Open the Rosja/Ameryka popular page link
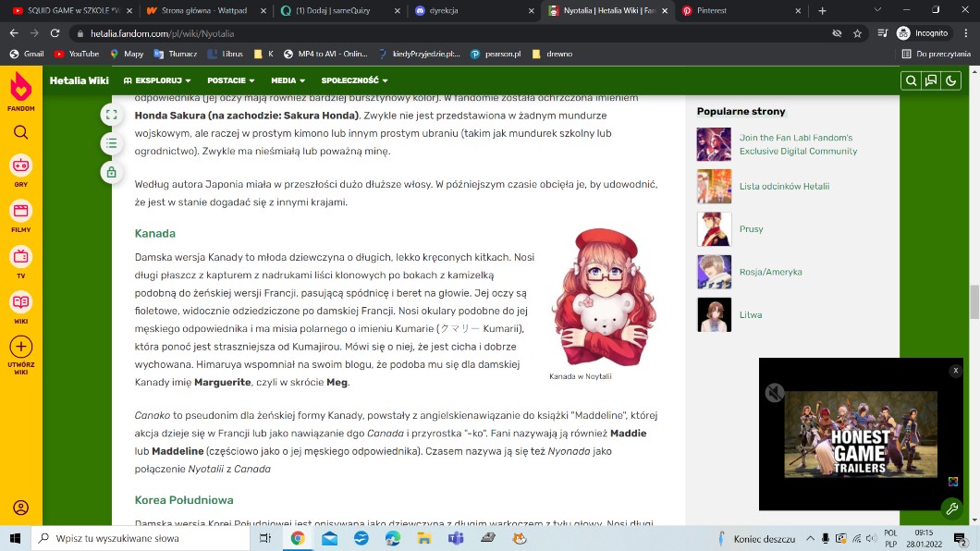 770,272
